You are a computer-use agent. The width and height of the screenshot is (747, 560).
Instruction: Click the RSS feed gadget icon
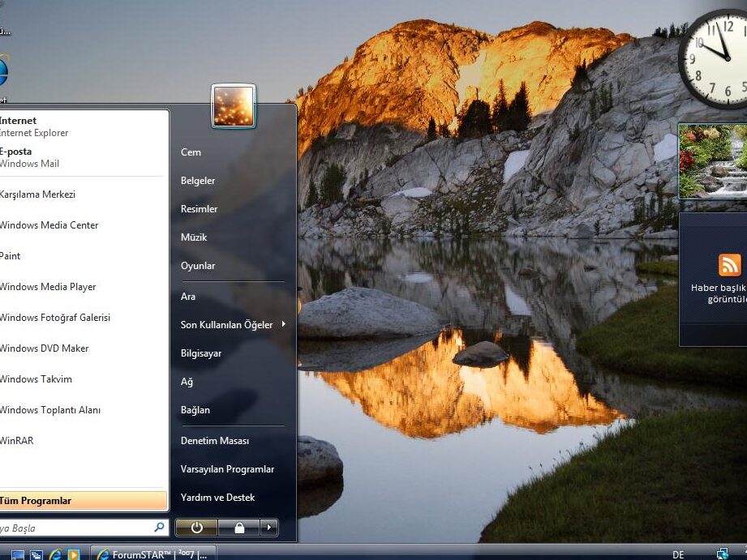click(x=729, y=265)
